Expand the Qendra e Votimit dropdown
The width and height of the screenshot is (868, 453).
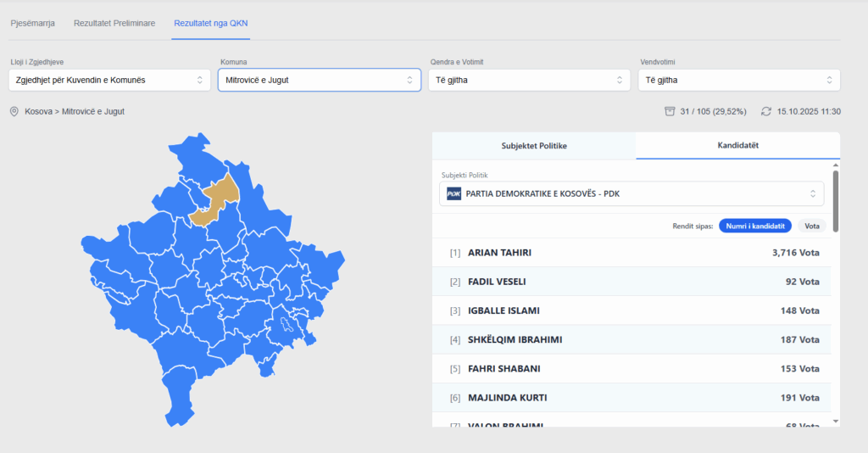(529, 80)
